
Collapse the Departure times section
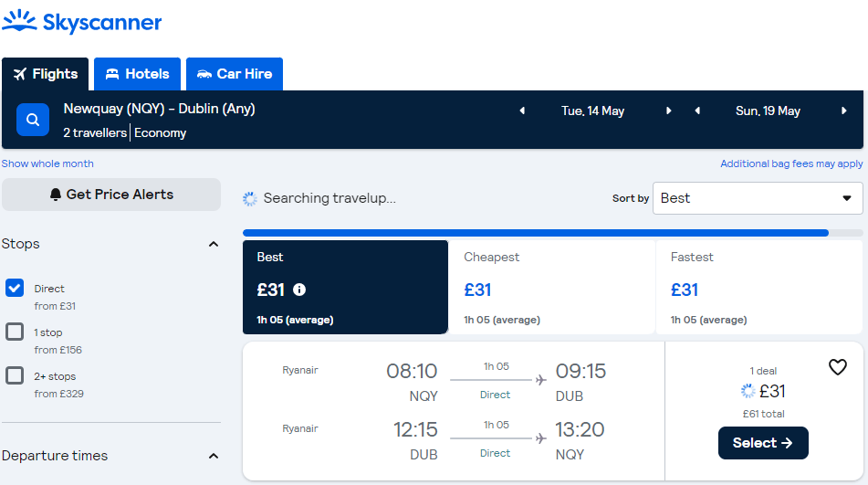pyautogui.click(x=214, y=456)
